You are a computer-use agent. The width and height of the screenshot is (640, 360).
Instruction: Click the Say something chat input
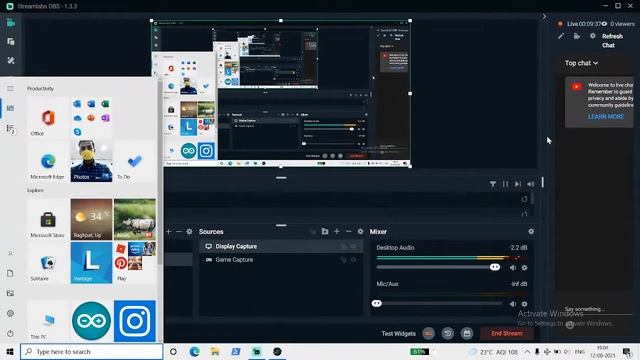point(598,309)
